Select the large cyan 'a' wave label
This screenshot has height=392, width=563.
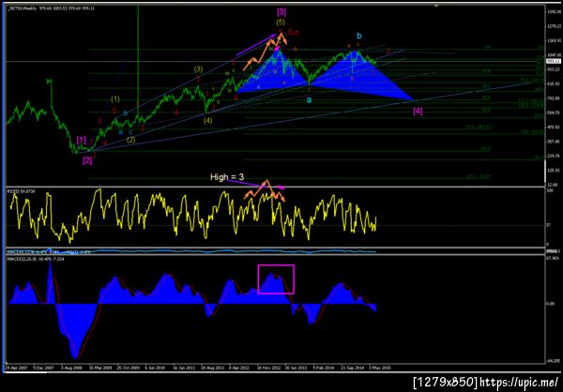(x=309, y=99)
